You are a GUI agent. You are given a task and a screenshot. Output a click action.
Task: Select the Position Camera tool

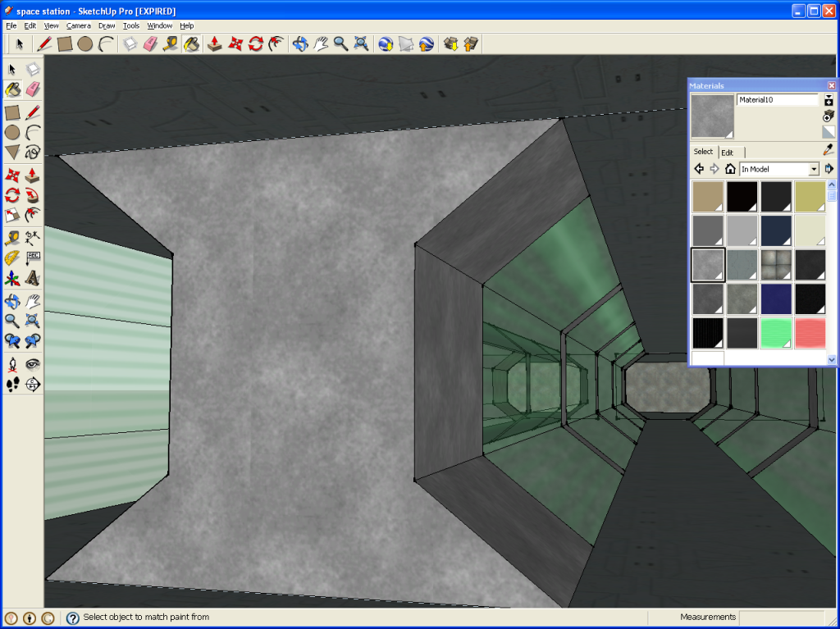click(x=12, y=364)
